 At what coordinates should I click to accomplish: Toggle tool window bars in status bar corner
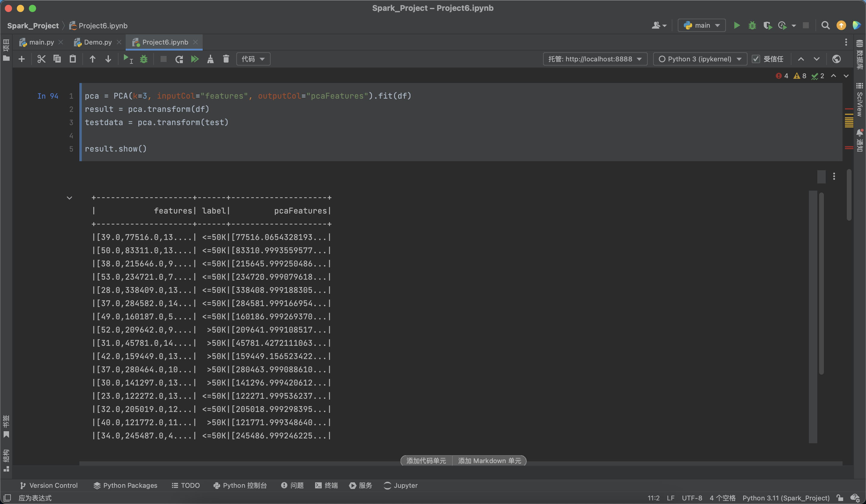7,498
